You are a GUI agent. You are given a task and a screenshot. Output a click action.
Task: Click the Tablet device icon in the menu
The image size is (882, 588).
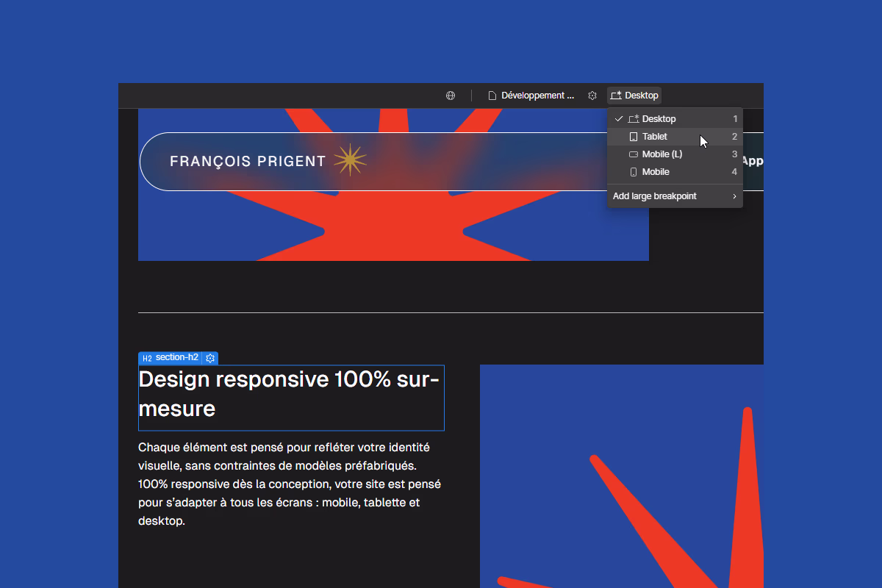[x=634, y=137]
